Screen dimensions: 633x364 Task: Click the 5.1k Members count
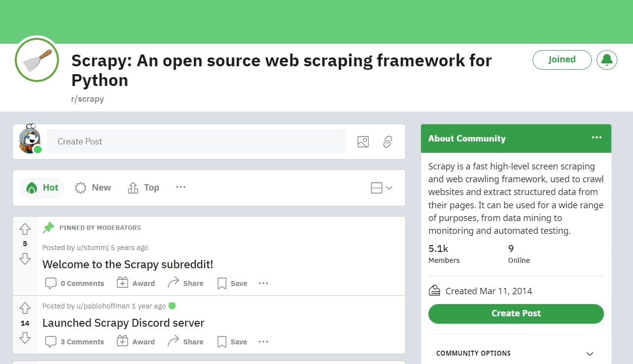444,253
